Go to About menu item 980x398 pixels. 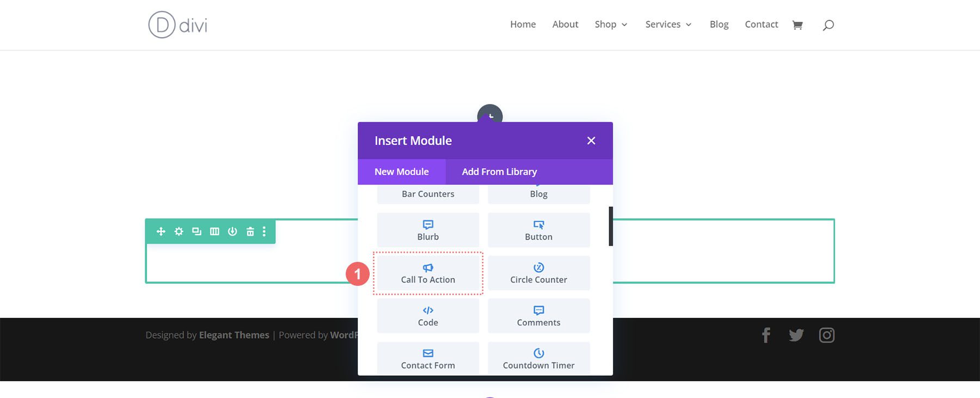click(x=565, y=25)
